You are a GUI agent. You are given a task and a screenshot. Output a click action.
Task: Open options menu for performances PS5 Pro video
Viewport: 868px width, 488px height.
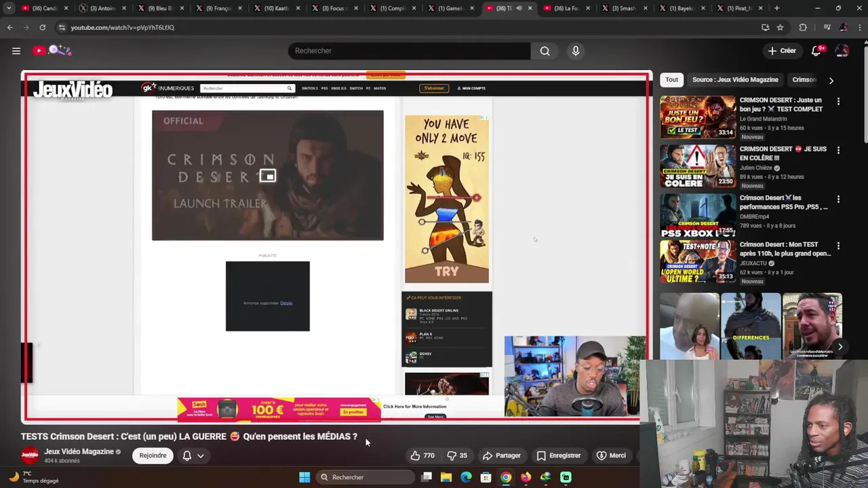point(838,199)
